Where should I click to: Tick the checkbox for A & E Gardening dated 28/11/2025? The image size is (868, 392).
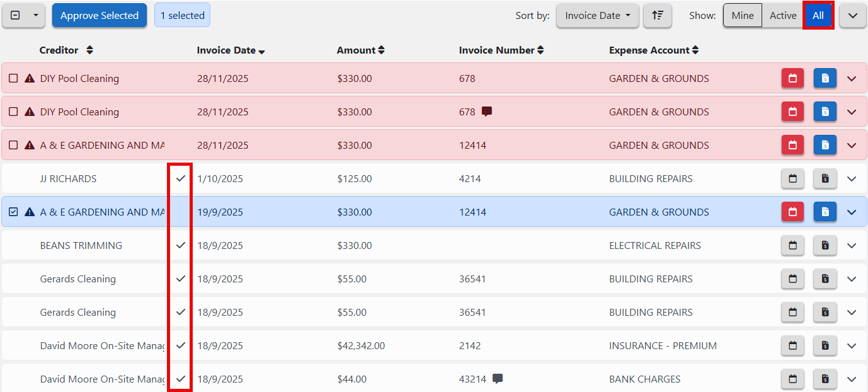pyautogui.click(x=13, y=146)
